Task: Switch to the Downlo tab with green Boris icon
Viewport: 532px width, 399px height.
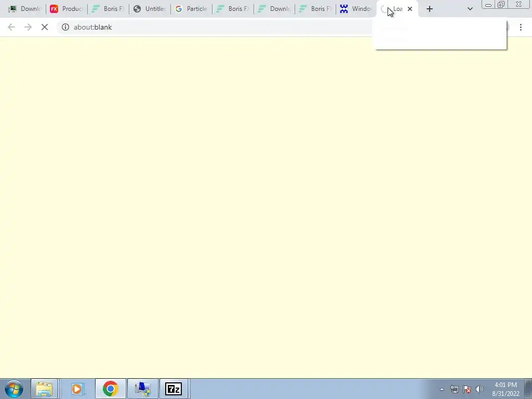Action: point(274,9)
